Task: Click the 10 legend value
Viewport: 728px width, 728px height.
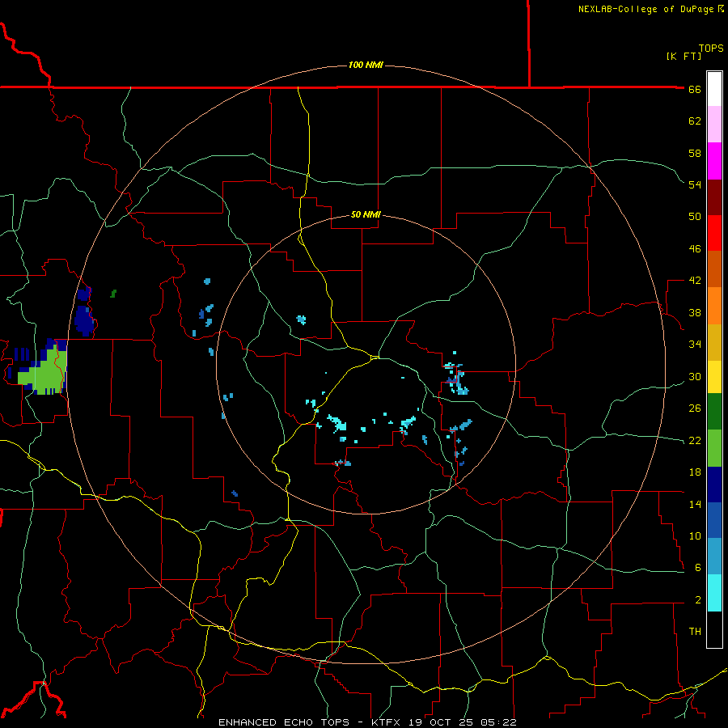Action: coord(695,535)
